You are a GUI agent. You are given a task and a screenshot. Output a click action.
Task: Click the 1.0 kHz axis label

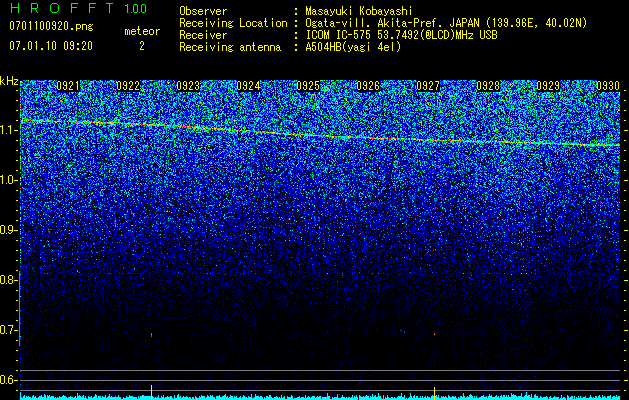tap(9, 180)
